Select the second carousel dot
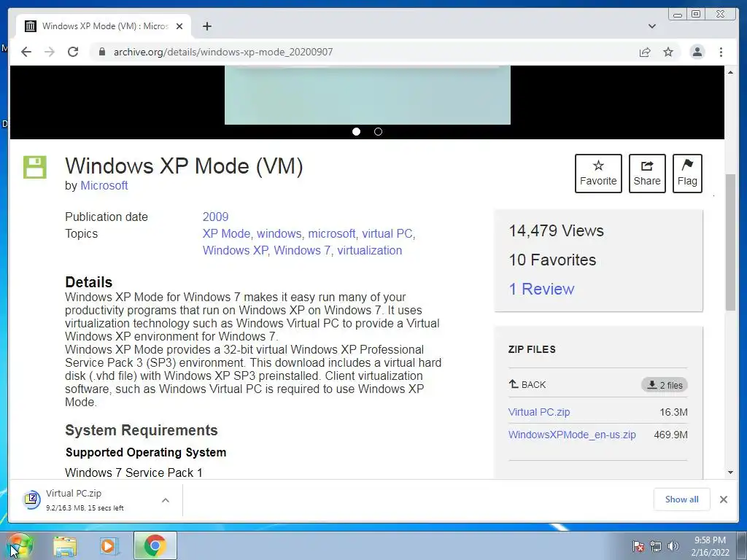The image size is (747, 560). [379, 131]
